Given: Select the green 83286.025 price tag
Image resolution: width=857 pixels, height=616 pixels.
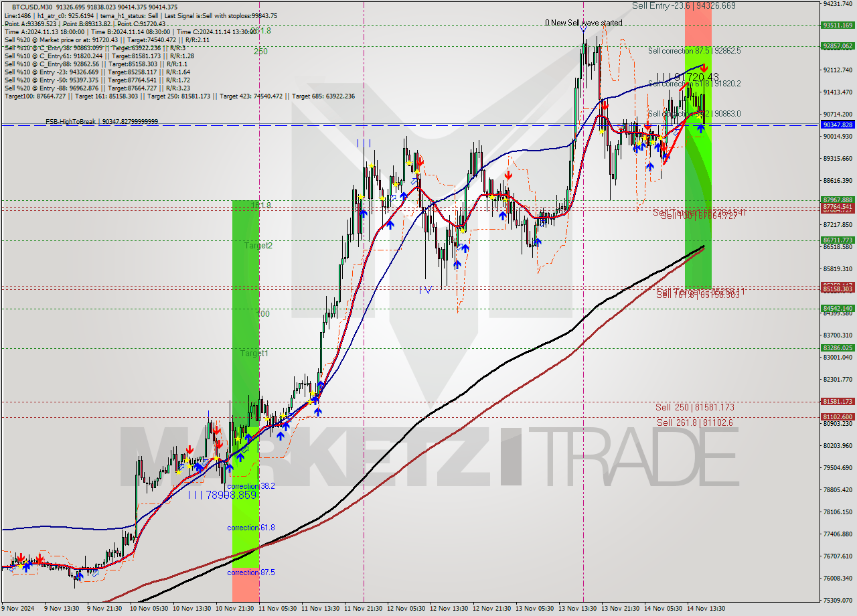Looking at the screenshot, I should (838, 348).
